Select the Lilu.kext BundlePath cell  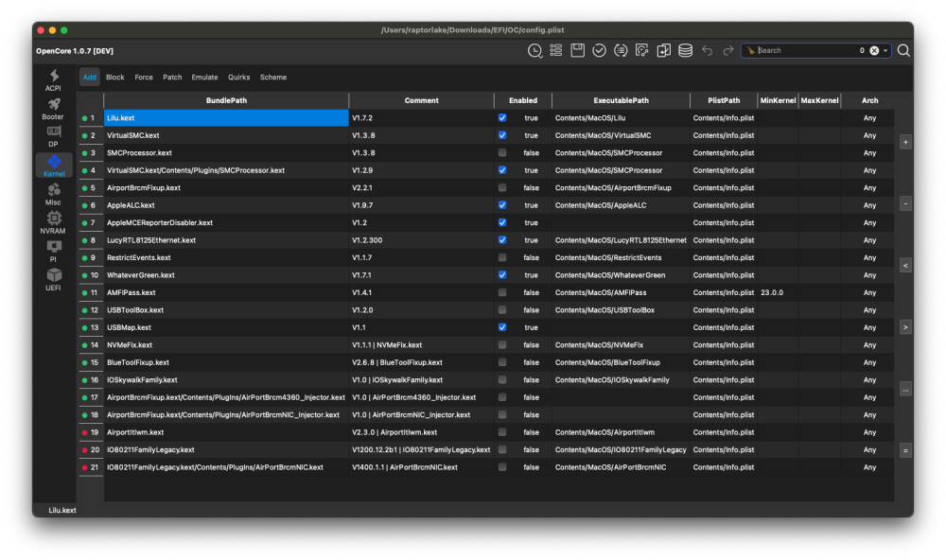[x=226, y=117]
